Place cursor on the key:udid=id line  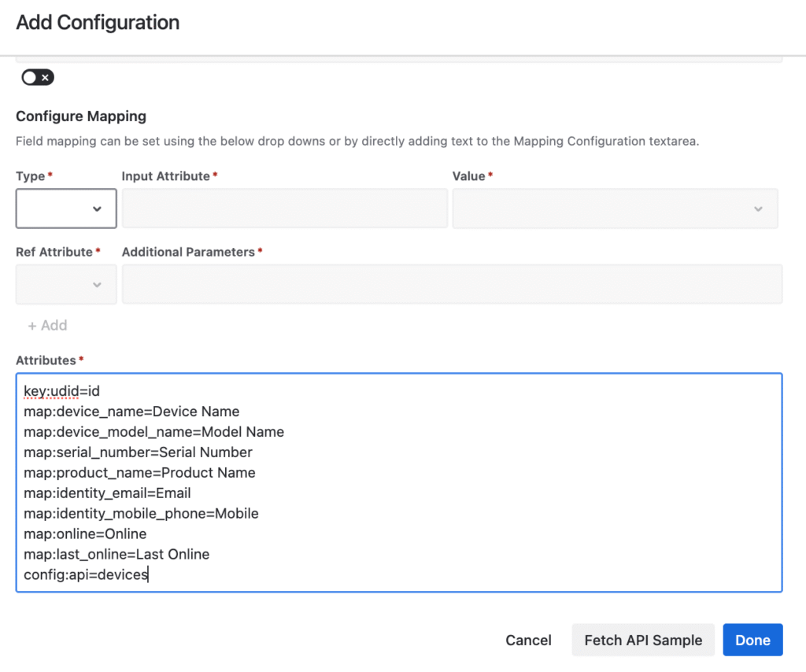tap(61, 391)
